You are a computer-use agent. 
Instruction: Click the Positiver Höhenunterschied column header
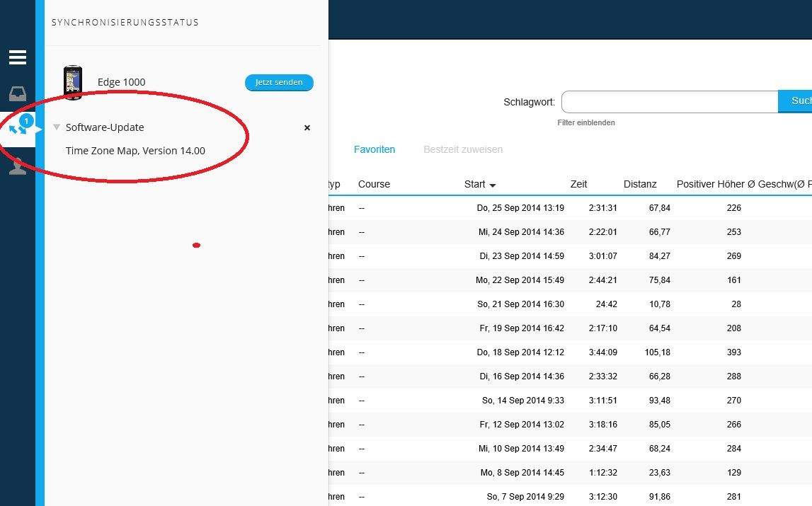[x=709, y=184]
